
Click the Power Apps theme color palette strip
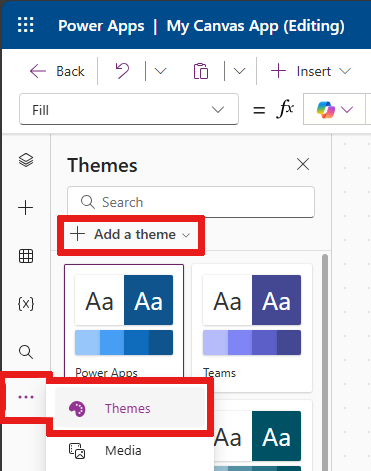pyautogui.click(x=124, y=342)
